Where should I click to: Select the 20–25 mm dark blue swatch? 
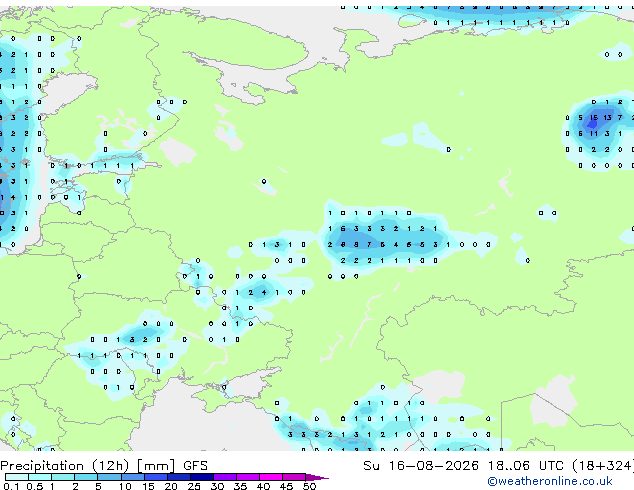coord(179,477)
